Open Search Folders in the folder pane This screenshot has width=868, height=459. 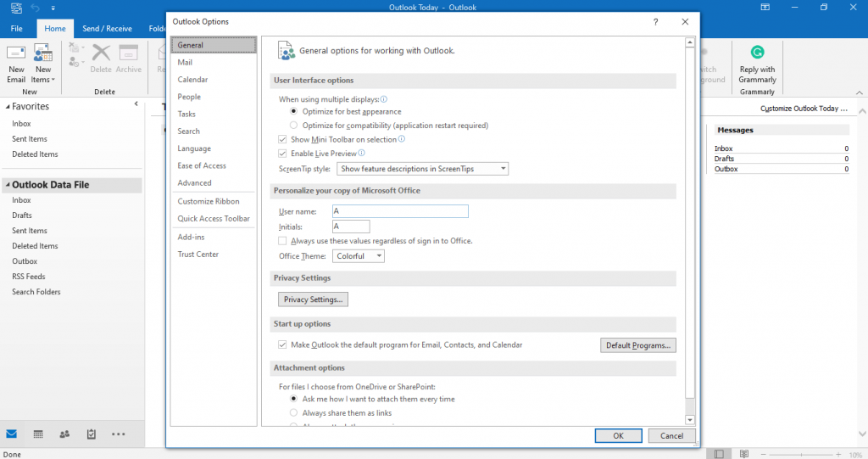[x=36, y=292]
